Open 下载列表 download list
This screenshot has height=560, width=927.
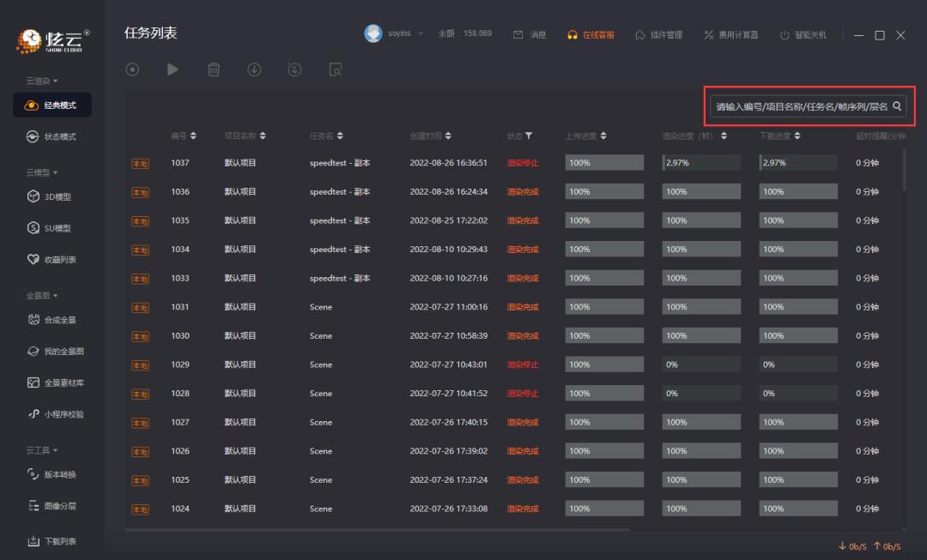(51, 541)
